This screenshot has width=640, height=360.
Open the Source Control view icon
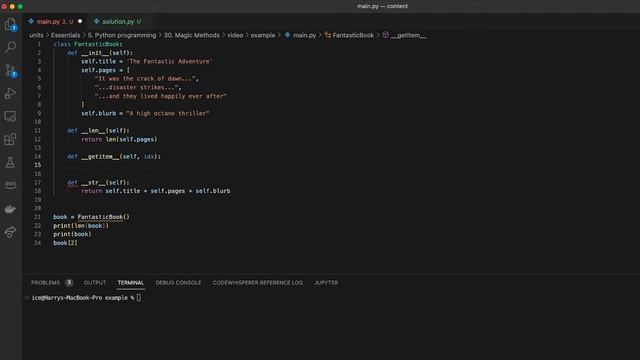tap(11, 71)
